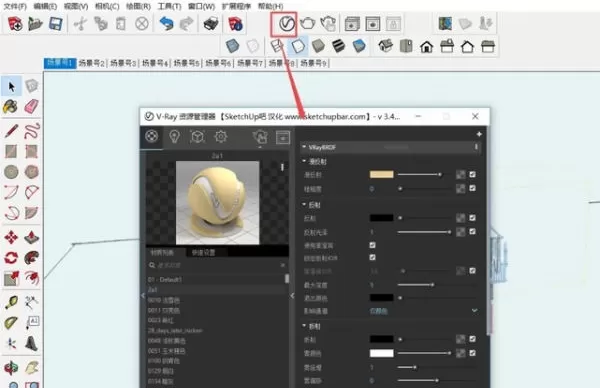Toggle the greyed Fresnel IOR row checkbox
Screen dimensions: 600x388
(473, 271)
